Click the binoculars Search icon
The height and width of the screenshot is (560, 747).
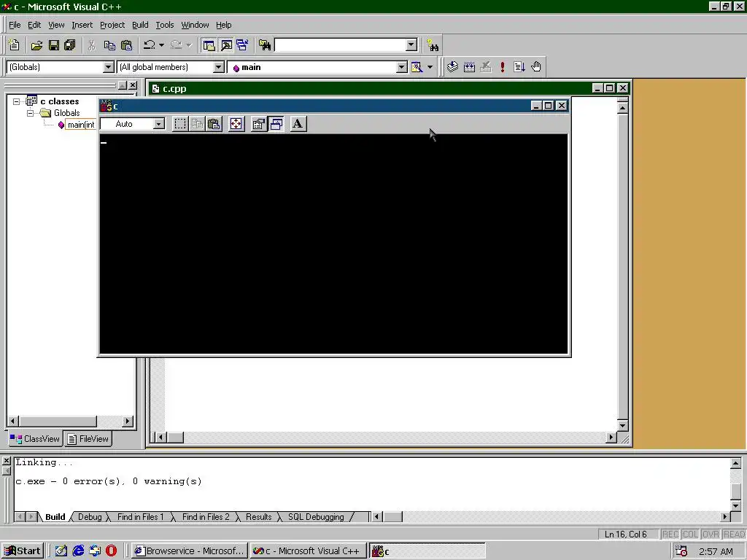433,45
